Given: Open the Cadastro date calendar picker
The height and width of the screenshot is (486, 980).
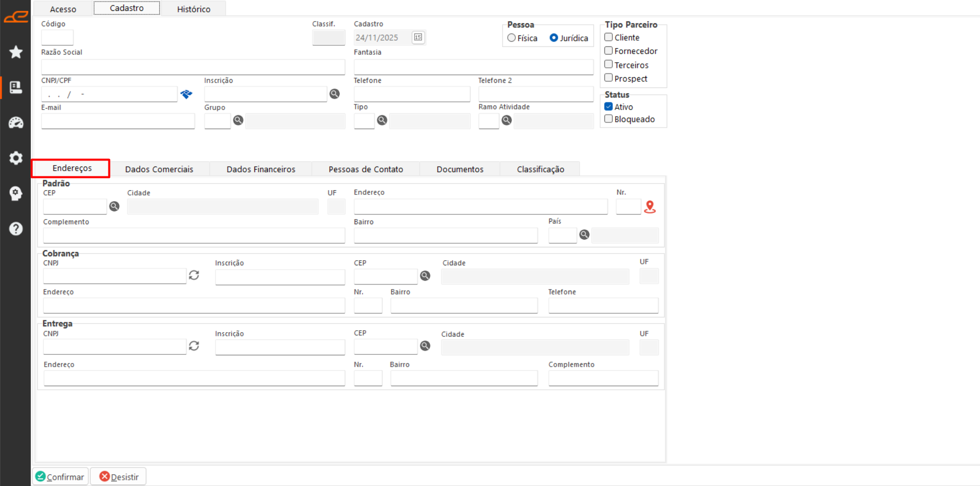Looking at the screenshot, I should coord(418,38).
